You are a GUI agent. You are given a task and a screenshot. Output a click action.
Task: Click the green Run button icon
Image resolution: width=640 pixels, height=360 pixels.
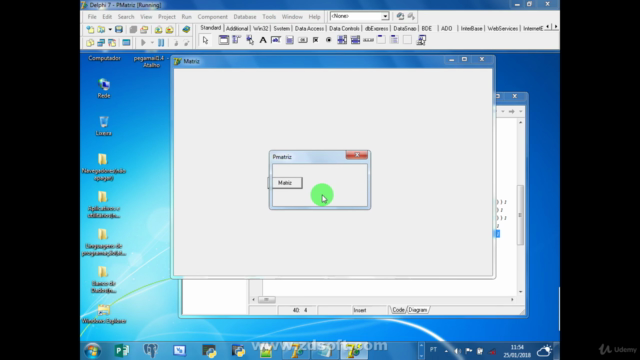143,42
